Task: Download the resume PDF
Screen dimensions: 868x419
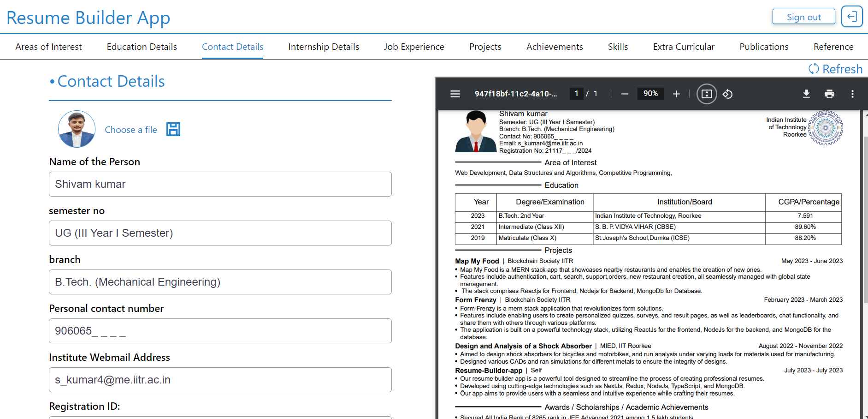Action: click(x=806, y=94)
